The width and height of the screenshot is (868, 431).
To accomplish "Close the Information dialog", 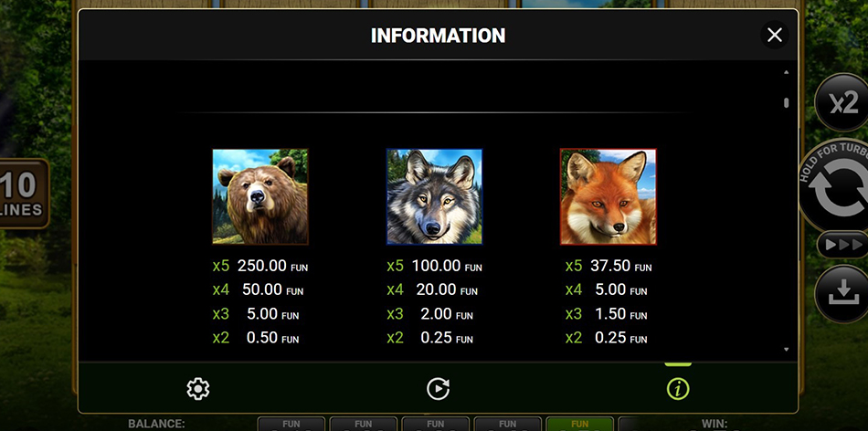I will point(774,36).
